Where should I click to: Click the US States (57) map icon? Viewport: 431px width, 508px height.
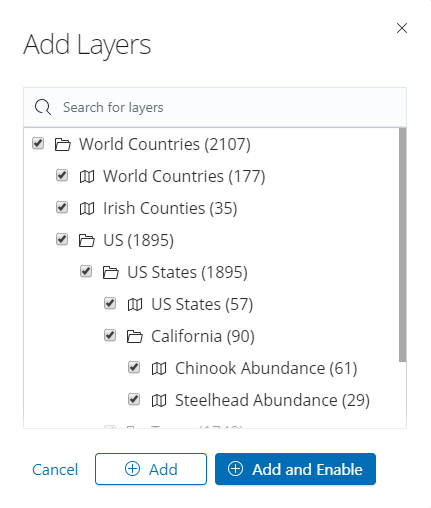tap(135, 305)
